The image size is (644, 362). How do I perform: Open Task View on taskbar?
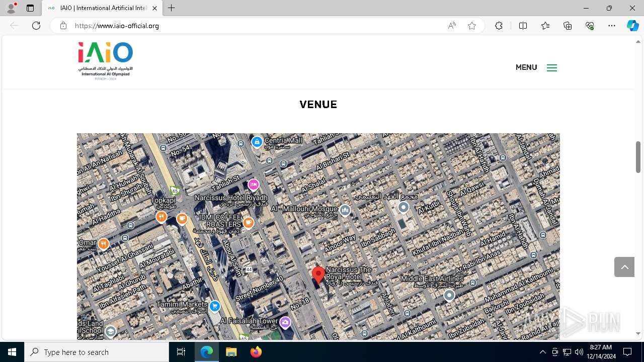click(x=181, y=352)
